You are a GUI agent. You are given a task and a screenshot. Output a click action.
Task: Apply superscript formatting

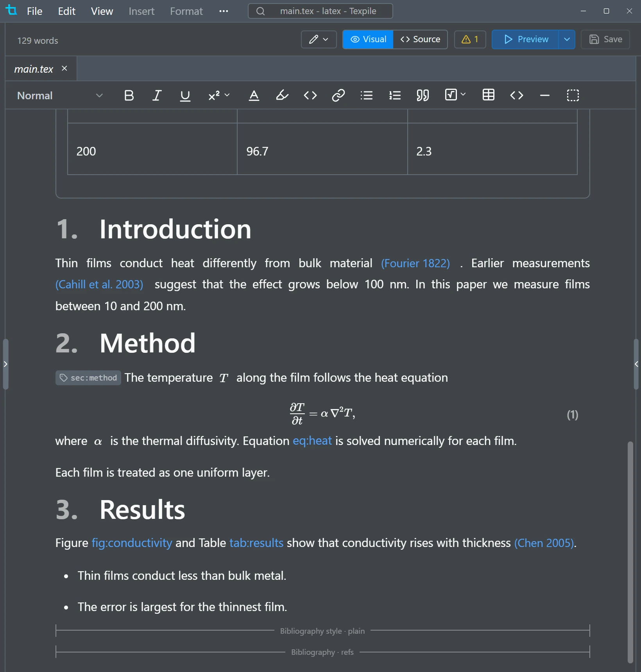[214, 96]
